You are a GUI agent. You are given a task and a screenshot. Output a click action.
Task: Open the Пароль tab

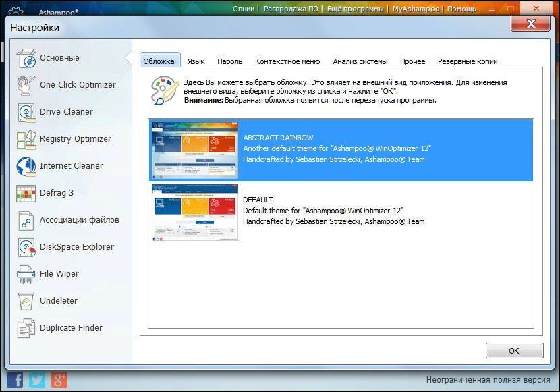coord(229,61)
